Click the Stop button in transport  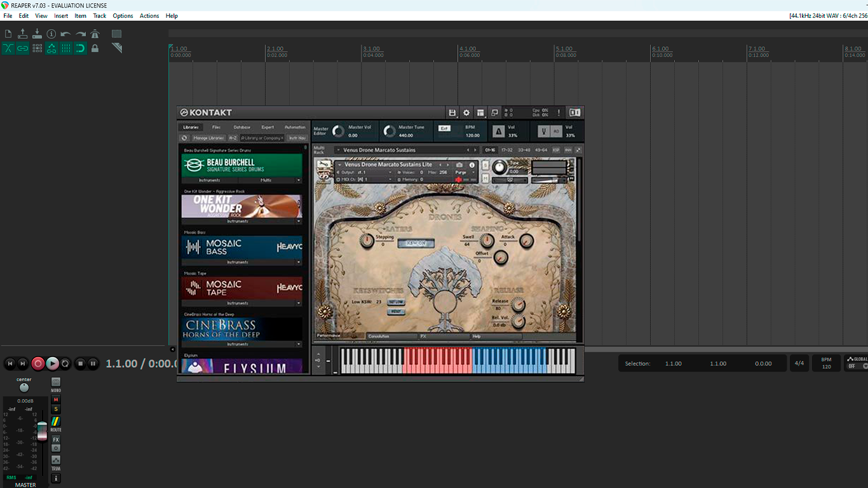point(80,363)
